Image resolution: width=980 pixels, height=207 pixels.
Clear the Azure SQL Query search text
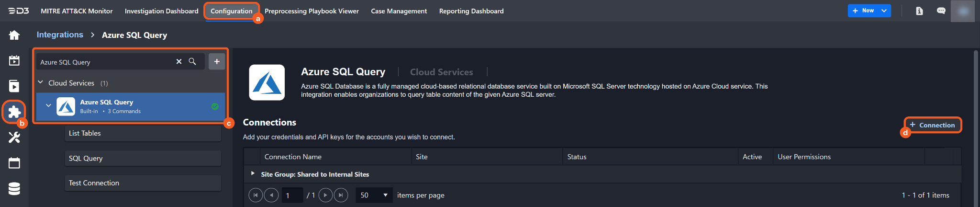[179, 62]
